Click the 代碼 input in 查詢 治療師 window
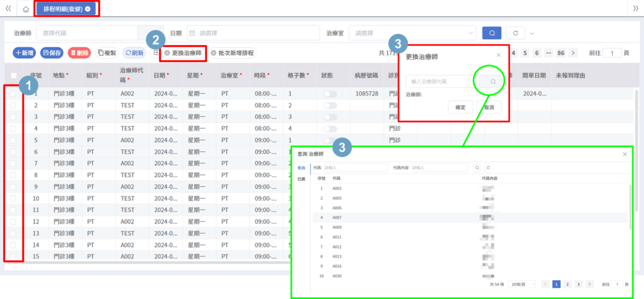This screenshot has width=644, height=299. pyautogui.click(x=356, y=167)
